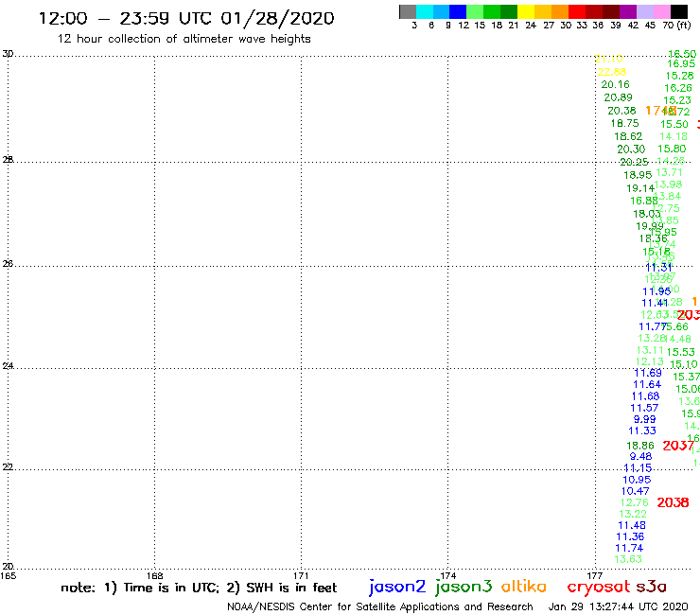Screen dimensions: 700x615
Task: Click the blue 11.69 wave height value
Action: [648, 373]
